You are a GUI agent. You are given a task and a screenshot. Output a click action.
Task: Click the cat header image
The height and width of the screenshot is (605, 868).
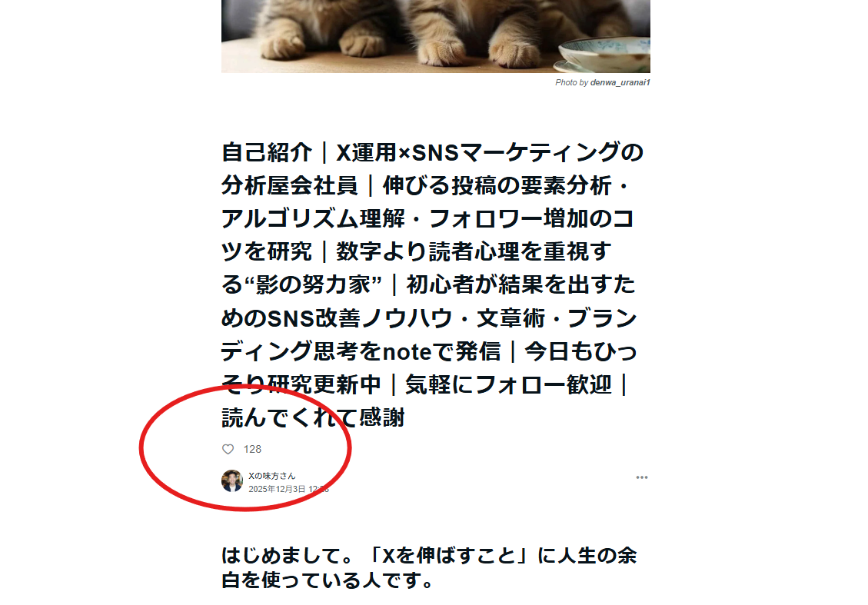436,36
